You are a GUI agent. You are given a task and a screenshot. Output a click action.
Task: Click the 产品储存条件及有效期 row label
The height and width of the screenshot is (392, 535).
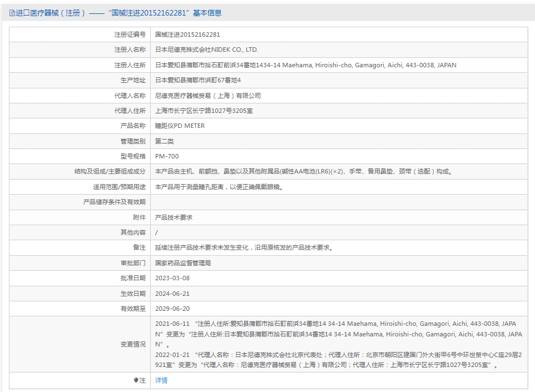click(x=115, y=202)
